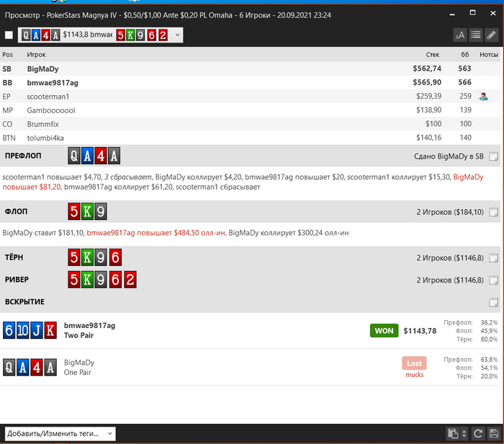
Task: Click the red BigMaDy повышает $81,20 action
Action: pos(243,182)
